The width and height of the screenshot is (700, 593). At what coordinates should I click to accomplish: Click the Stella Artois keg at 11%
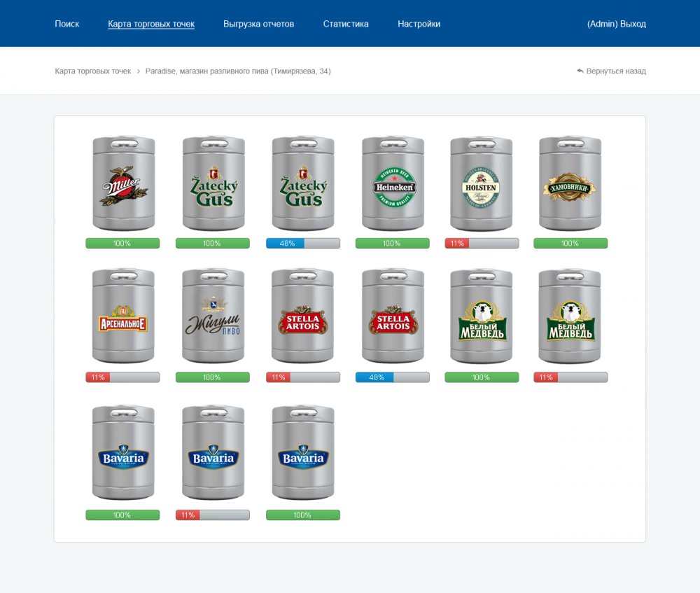point(302,316)
